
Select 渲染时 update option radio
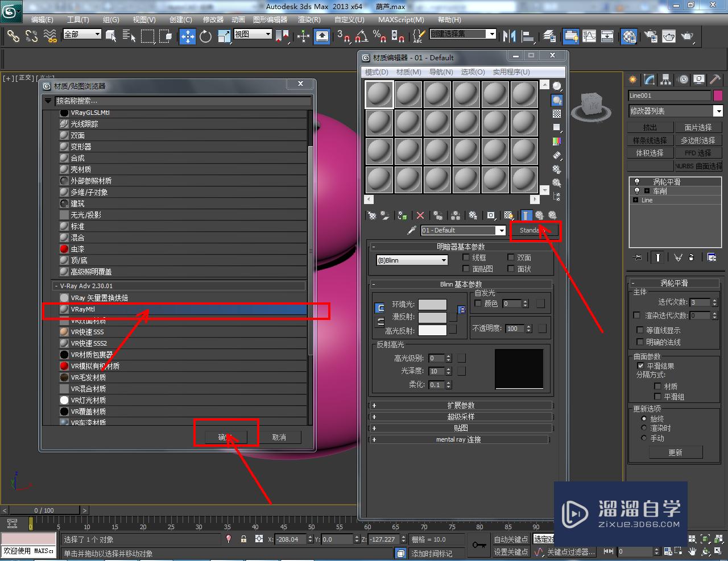coord(644,428)
